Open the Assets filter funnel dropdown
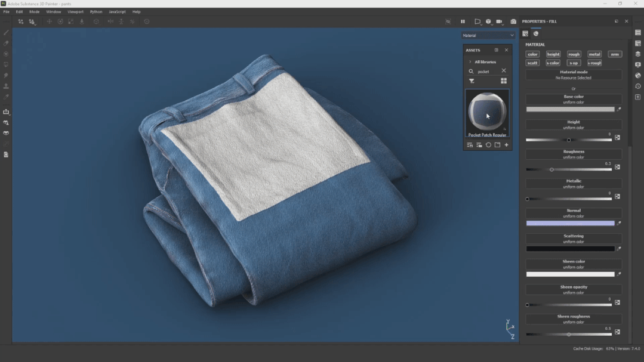Screen dimensions: 644x362 click(x=472, y=81)
